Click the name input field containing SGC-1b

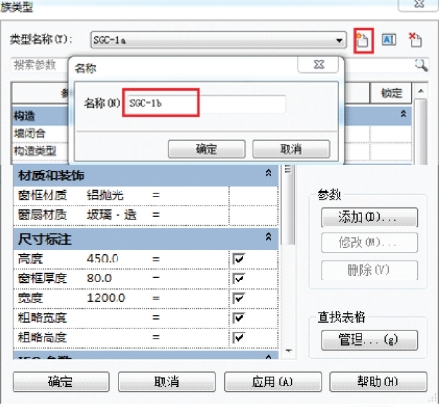point(206,103)
